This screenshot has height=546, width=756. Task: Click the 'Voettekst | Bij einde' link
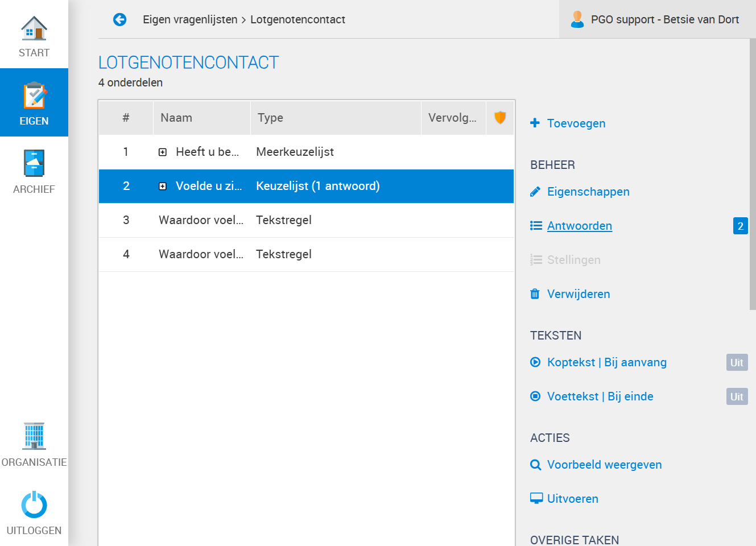tap(600, 396)
